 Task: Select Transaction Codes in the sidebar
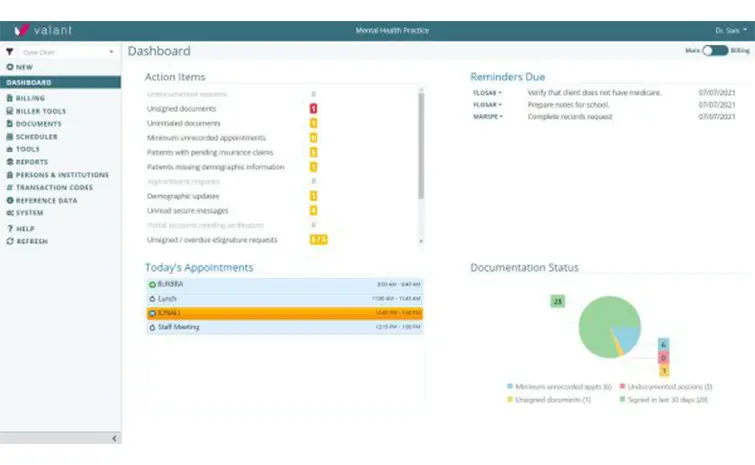click(54, 187)
